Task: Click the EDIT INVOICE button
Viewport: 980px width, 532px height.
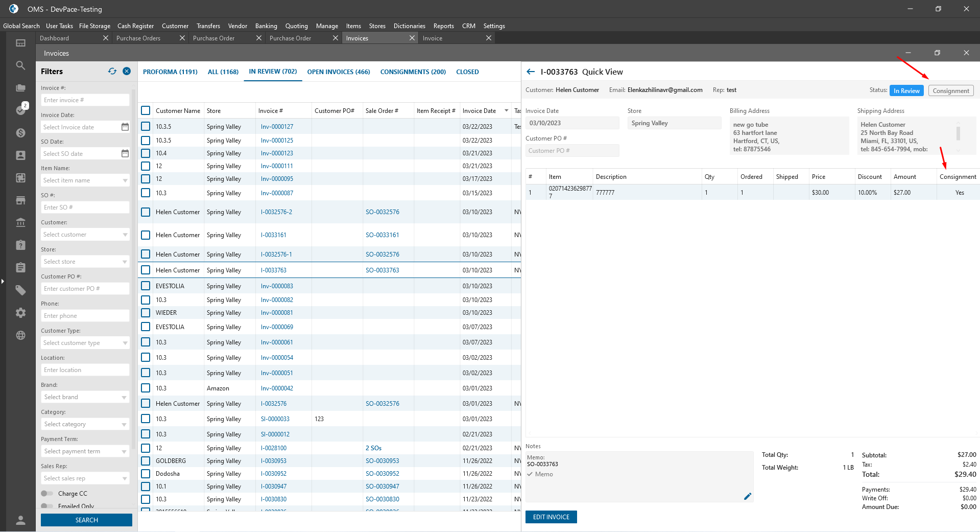Action: coord(551,517)
